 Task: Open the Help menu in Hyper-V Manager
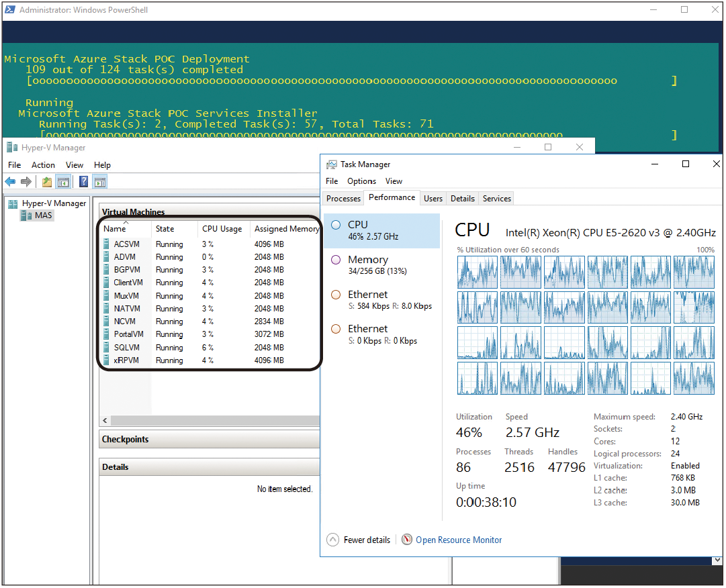pos(102,166)
